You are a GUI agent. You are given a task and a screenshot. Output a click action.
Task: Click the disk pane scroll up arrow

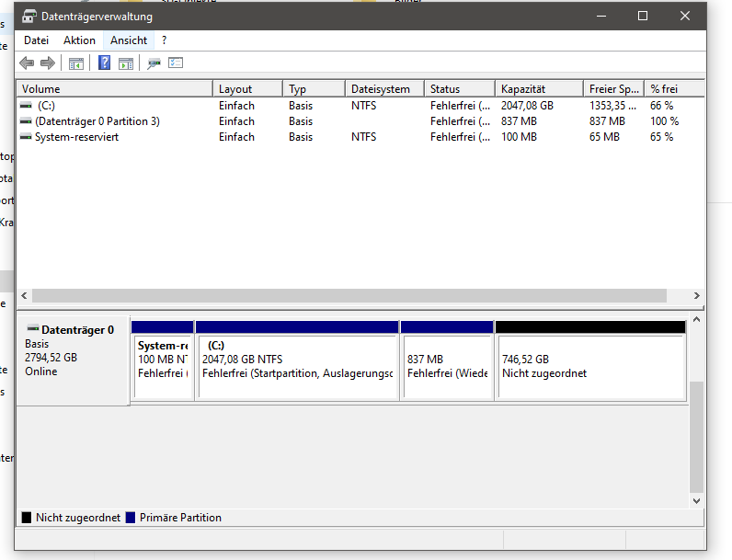(x=696, y=320)
